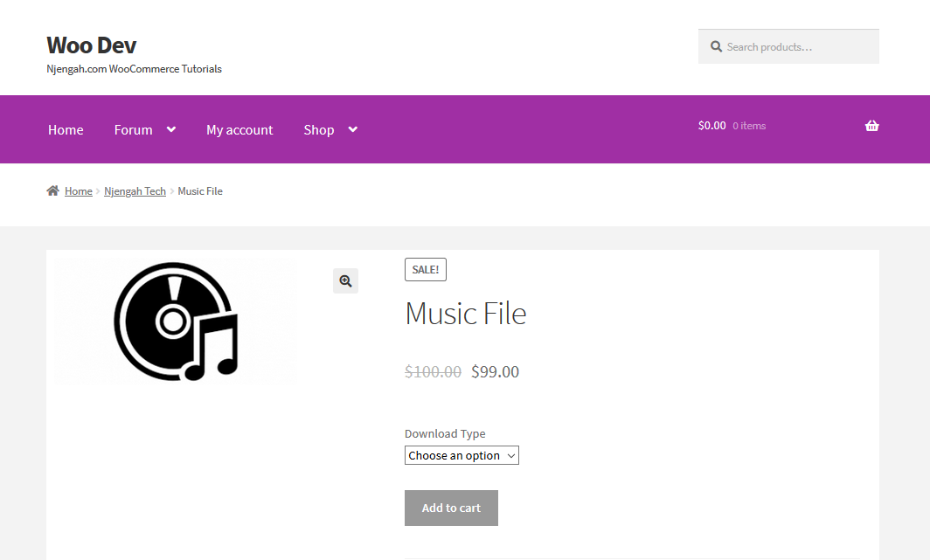Open the Download Type dropdown

click(462, 455)
